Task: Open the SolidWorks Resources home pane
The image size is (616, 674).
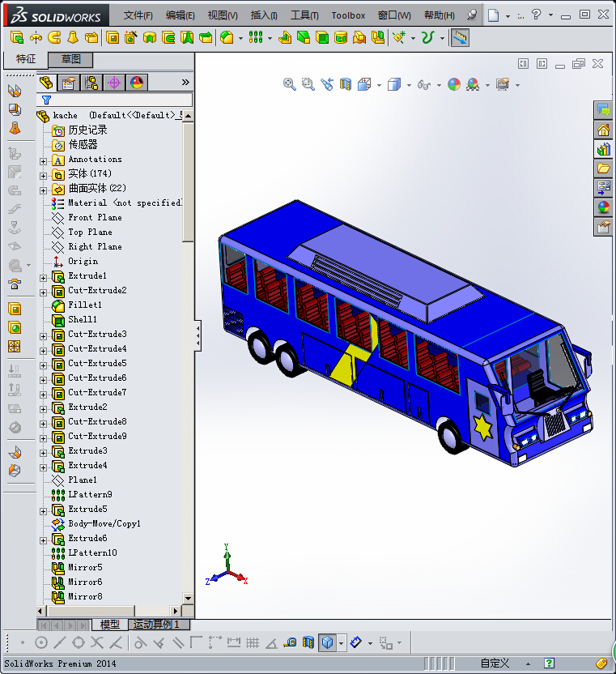Action: click(x=603, y=130)
